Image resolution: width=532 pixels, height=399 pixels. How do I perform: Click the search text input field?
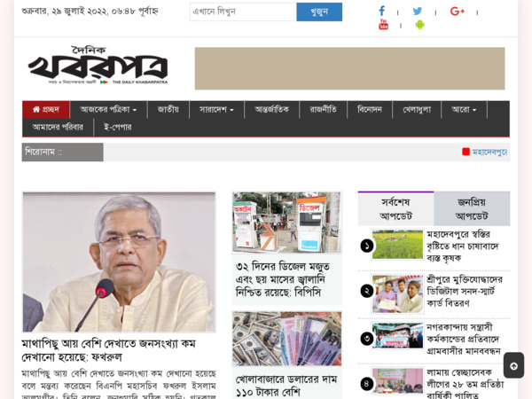242,12
